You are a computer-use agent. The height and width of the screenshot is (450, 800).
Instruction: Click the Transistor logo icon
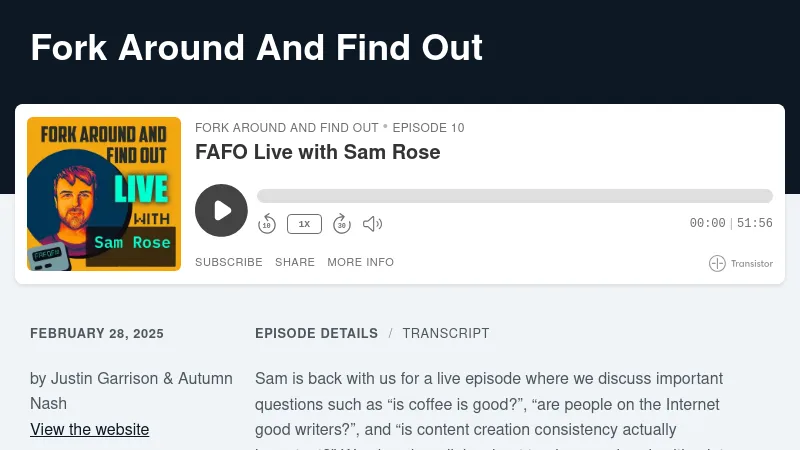pos(717,264)
